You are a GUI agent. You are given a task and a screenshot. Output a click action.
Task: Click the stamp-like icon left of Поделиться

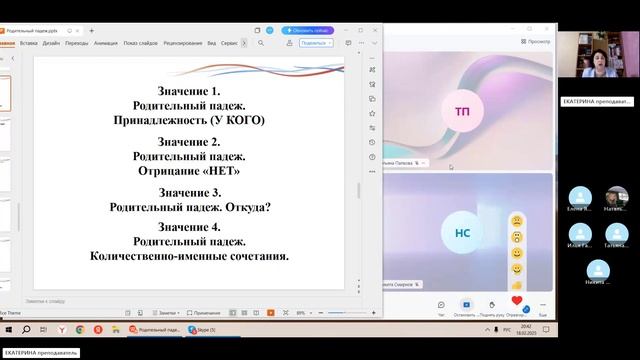289,43
